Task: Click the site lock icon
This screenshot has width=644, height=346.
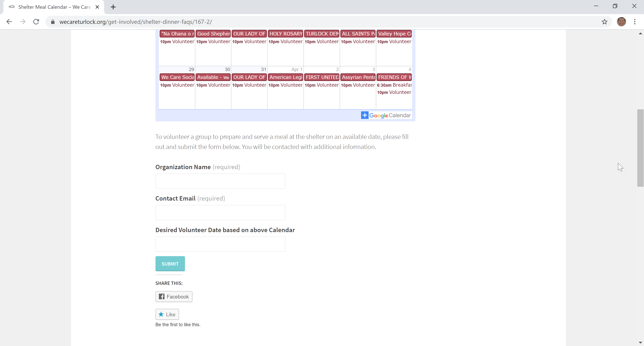Action: tap(52, 22)
